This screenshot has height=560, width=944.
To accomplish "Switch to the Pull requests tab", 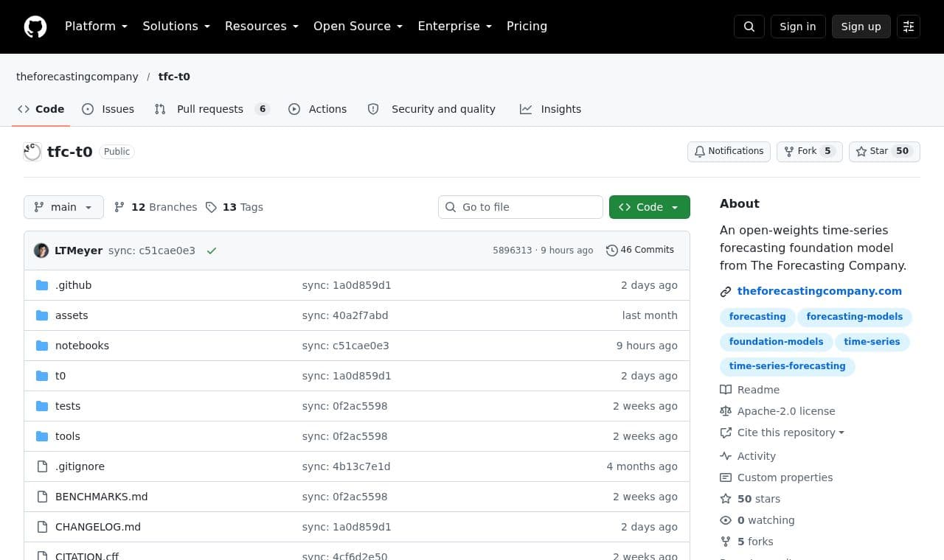I will pyautogui.click(x=212, y=109).
